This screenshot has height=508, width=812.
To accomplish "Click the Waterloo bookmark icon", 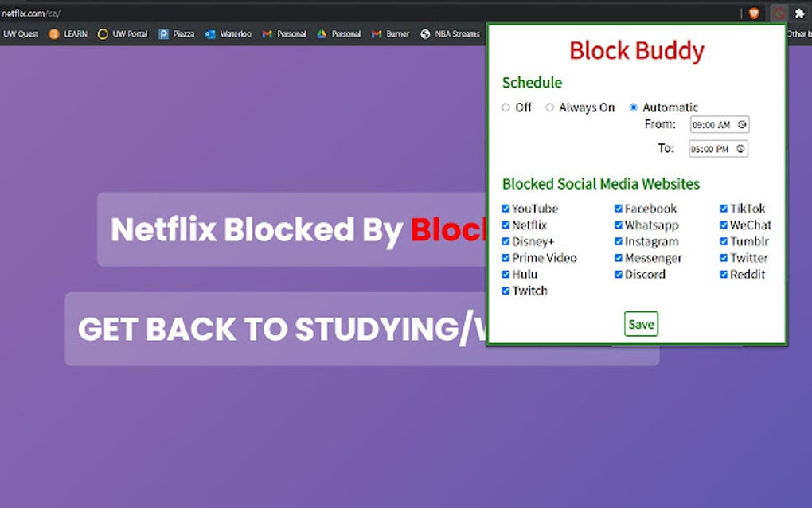I will pos(210,33).
